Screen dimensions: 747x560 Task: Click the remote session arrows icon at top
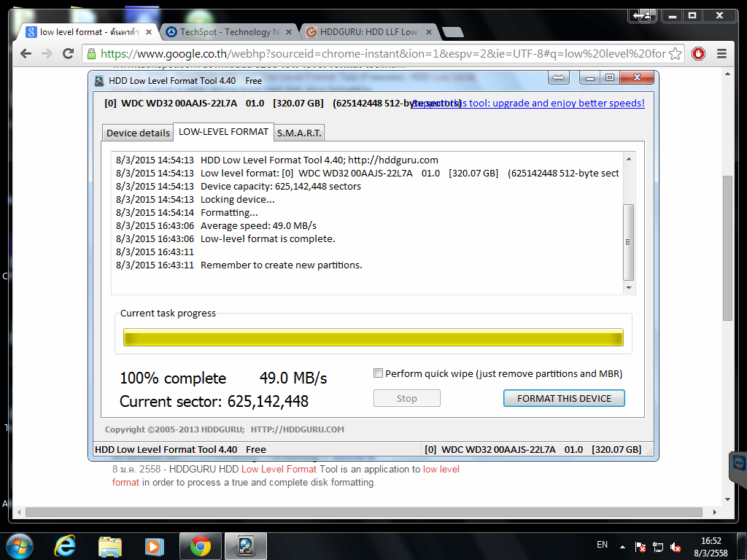tap(641, 15)
